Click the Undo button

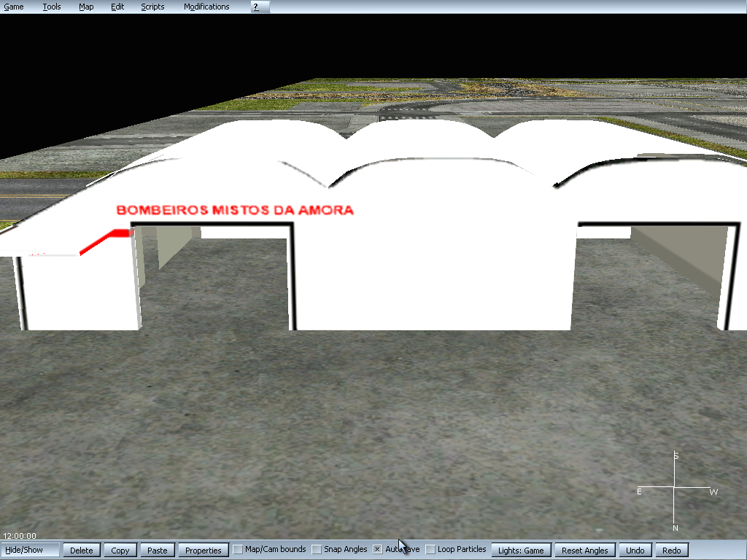(635, 550)
